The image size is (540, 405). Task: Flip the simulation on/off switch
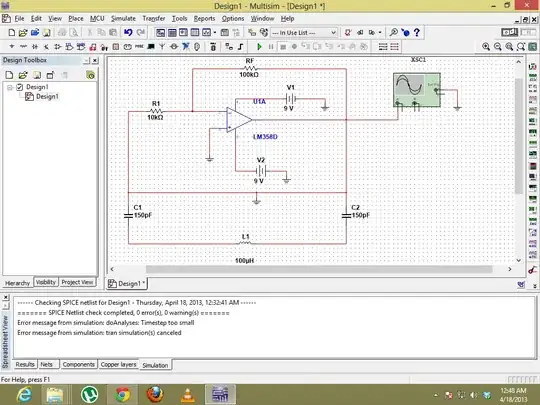tap(509, 32)
